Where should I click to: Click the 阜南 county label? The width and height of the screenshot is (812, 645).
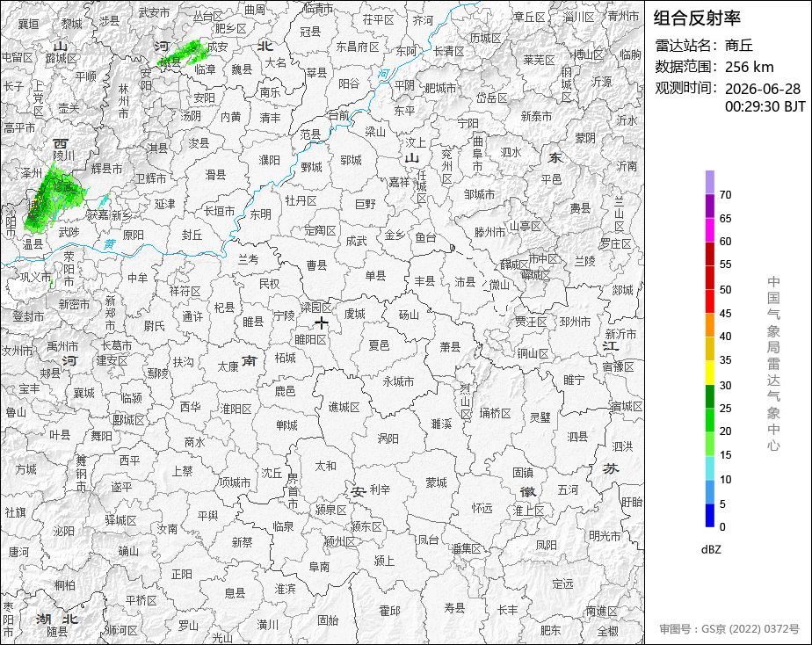pos(319,567)
